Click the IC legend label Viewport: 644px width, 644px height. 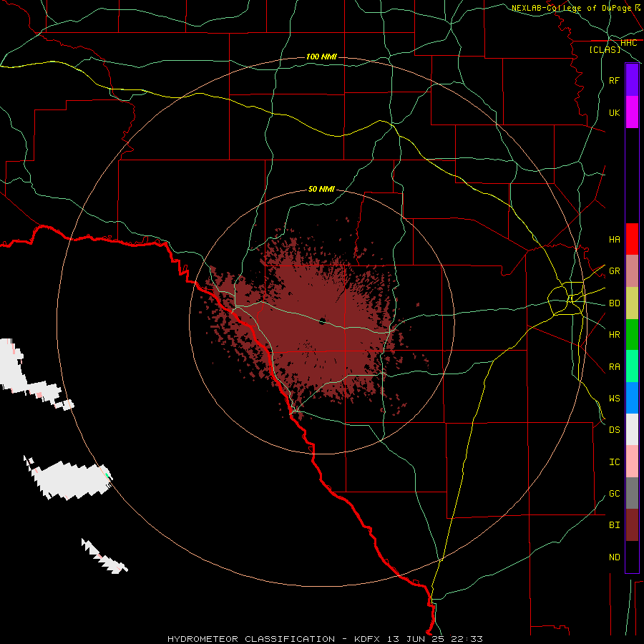coord(614,462)
